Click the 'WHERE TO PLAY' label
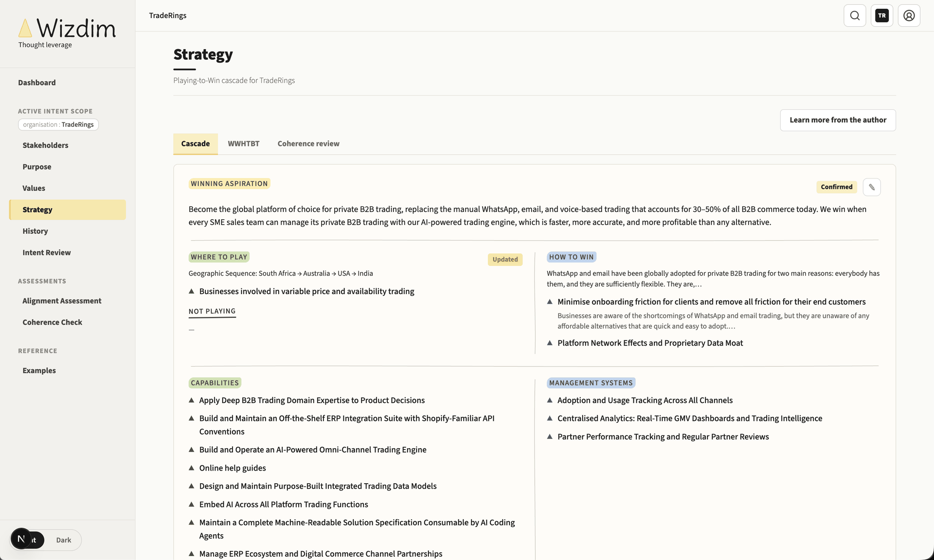Viewport: 934px width, 560px height. click(x=219, y=257)
